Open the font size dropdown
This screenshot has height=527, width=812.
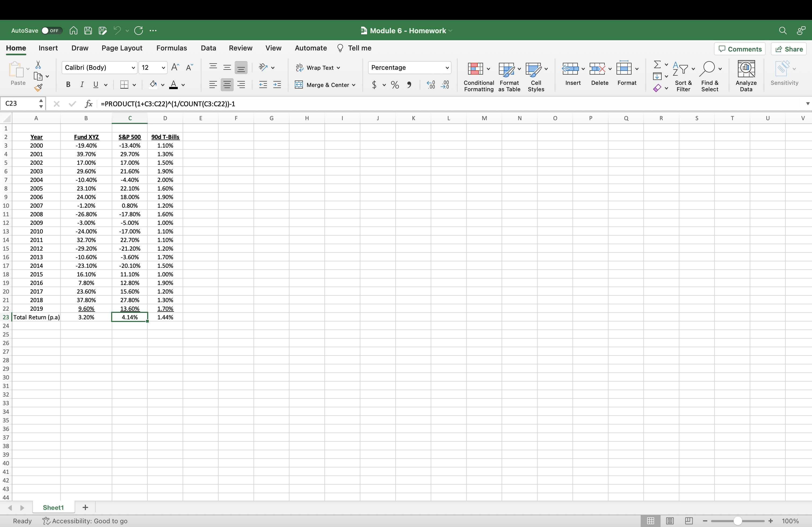[164, 68]
